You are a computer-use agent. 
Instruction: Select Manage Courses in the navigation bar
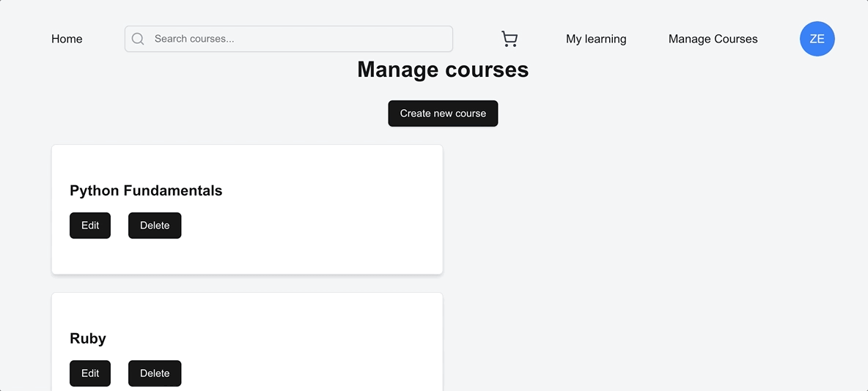tap(713, 39)
